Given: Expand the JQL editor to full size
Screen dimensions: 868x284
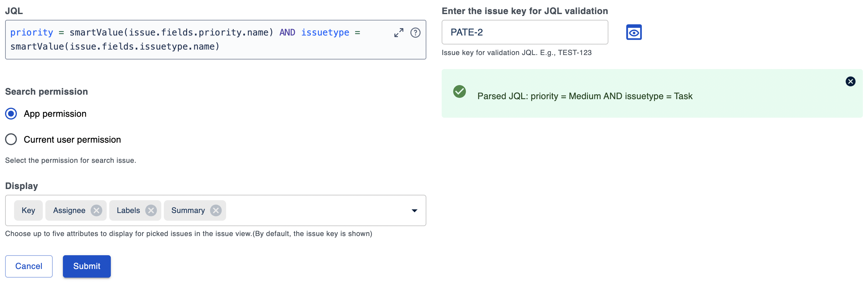Looking at the screenshot, I should (x=399, y=33).
